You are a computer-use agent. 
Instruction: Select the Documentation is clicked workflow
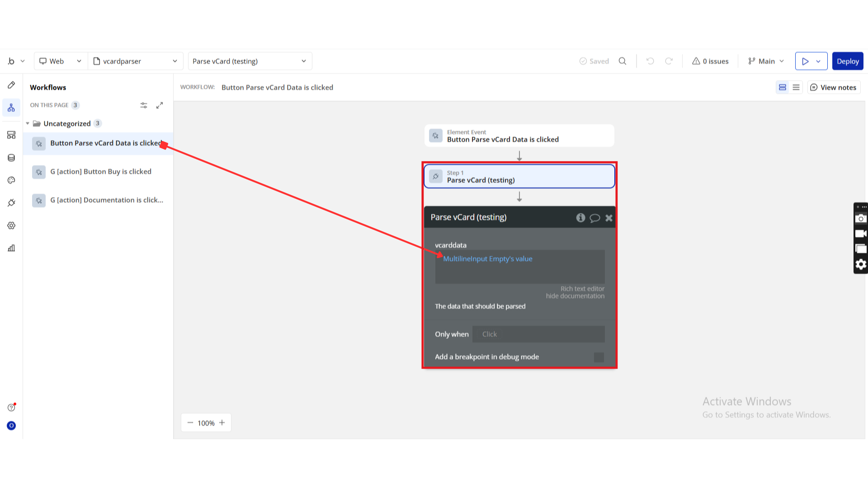[x=106, y=200]
